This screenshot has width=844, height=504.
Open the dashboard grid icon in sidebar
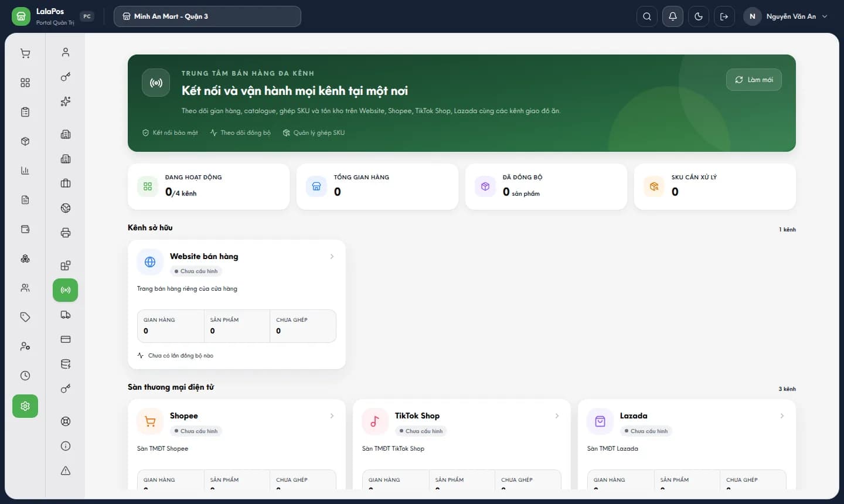tap(25, 83)
